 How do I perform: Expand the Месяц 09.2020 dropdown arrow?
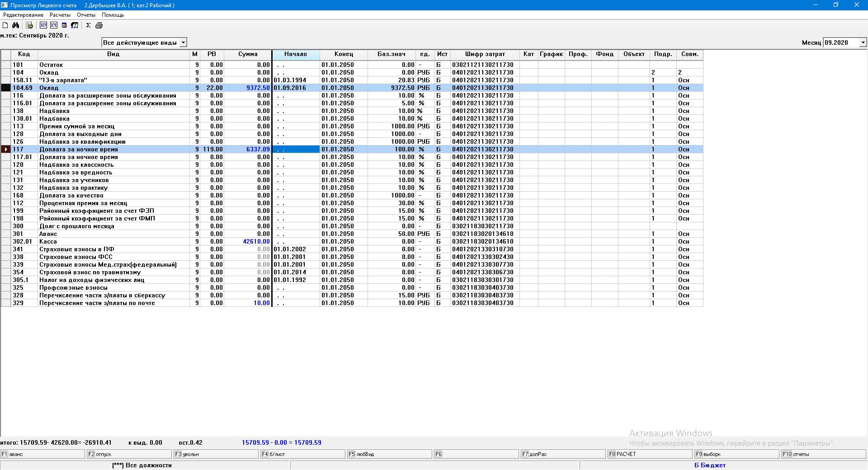point(863,42)
